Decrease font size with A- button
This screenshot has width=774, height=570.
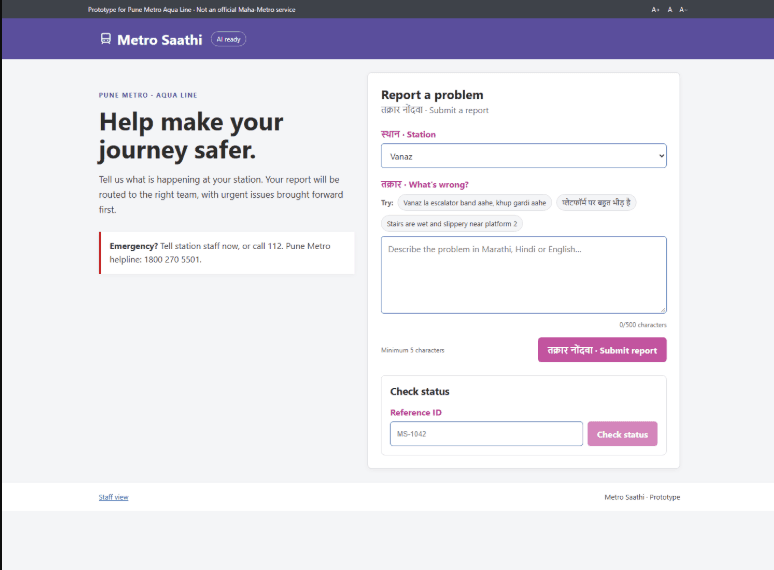pyautogui.click(x=683, y=9)
